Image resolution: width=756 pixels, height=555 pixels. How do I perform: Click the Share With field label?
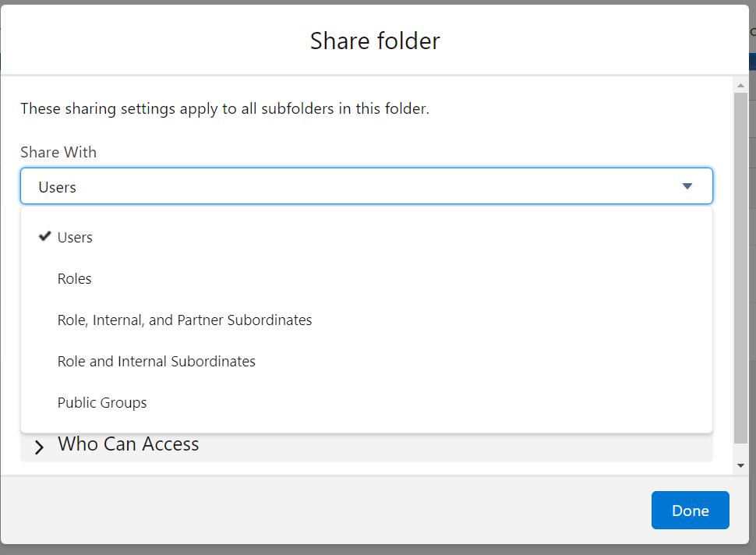[58, 152]
